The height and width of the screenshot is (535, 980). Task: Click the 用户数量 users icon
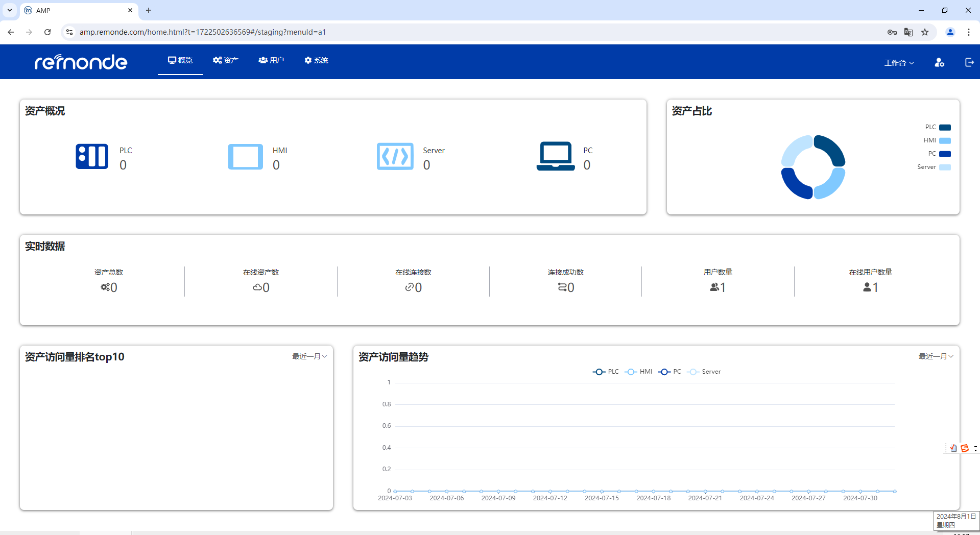coord(714,287)
